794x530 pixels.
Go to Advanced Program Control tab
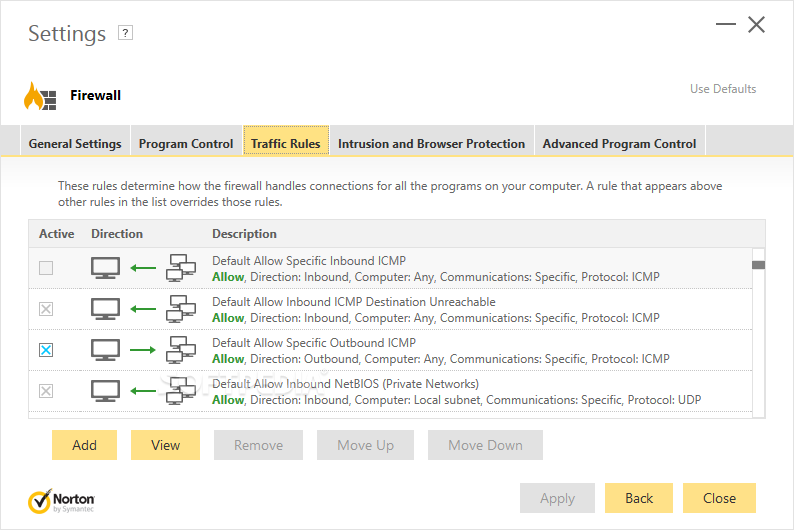tap(619, 144)
